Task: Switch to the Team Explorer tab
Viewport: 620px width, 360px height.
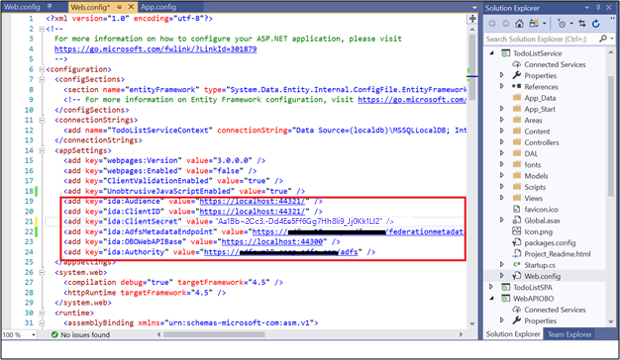Action: click(x=569, y=334)
